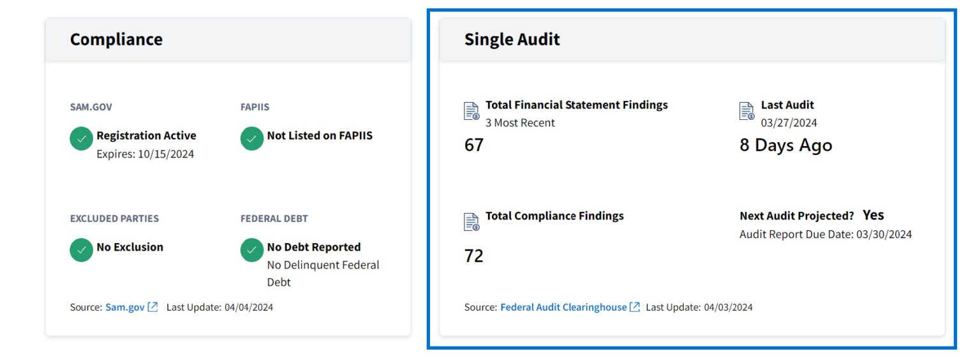The height and width of the screenshot is (363, 980).
Task: Click the green checkmark beside No Debt Reported
Action: click(x=251, y=250)
